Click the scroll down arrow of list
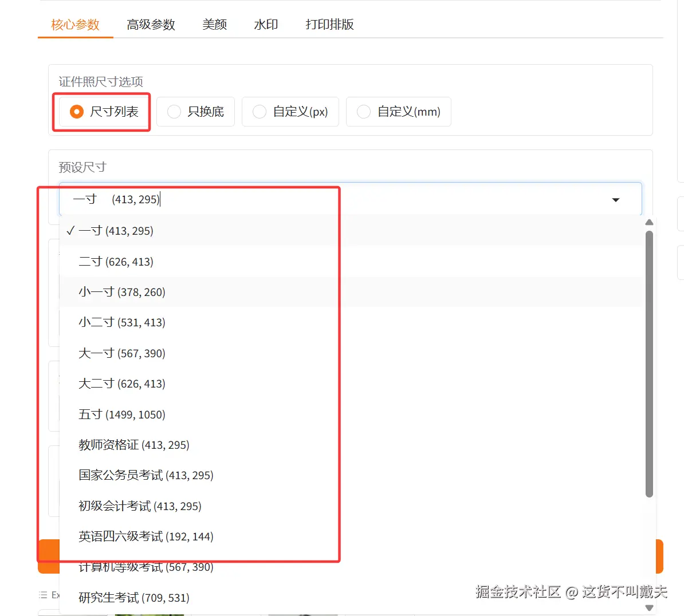Screen dimensions: 684x616 pyautogui.click(x=649, y=608)
